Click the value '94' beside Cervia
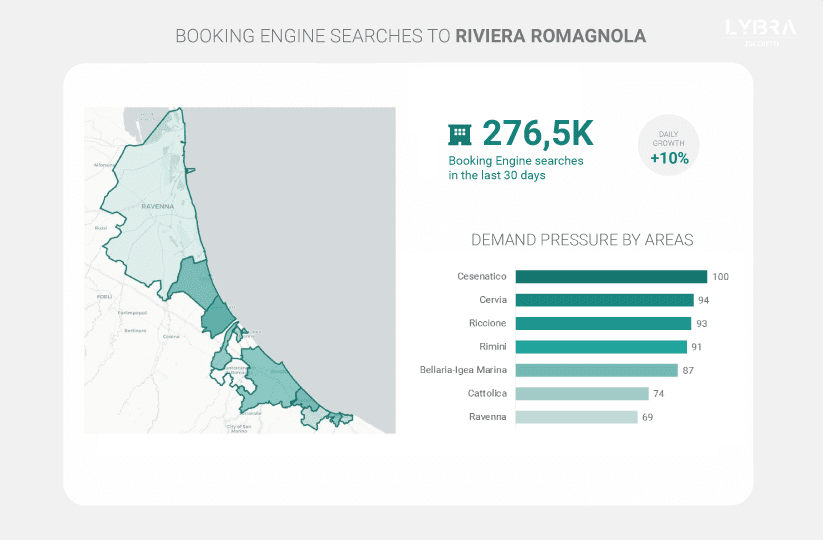 click(x=703, y=301)
